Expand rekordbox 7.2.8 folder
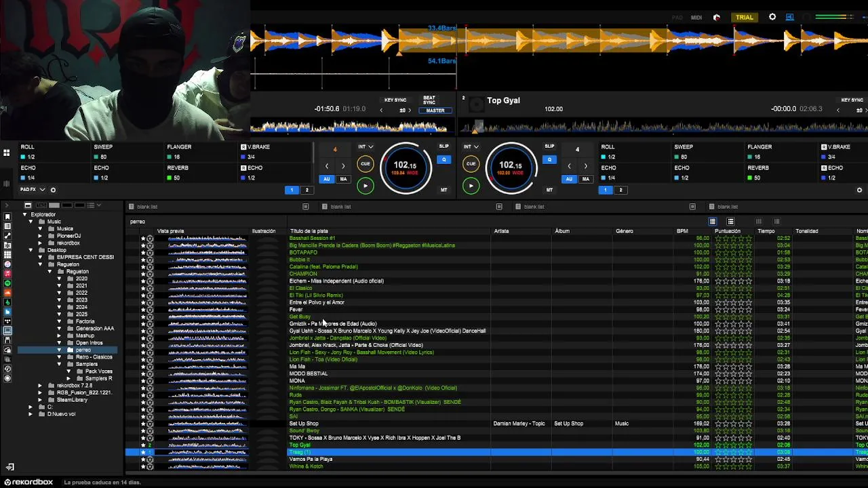868x488 pixels. 40,386
